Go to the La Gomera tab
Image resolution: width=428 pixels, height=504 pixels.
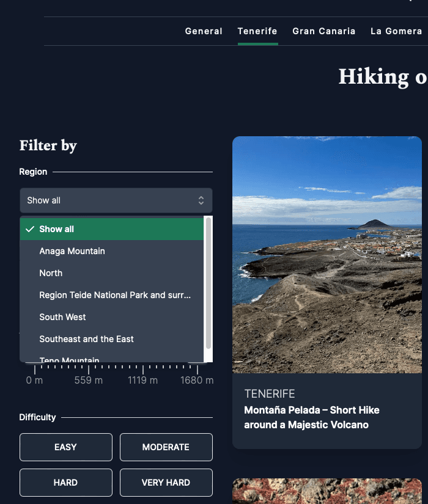pyautogui.click(x=396, y=31)
